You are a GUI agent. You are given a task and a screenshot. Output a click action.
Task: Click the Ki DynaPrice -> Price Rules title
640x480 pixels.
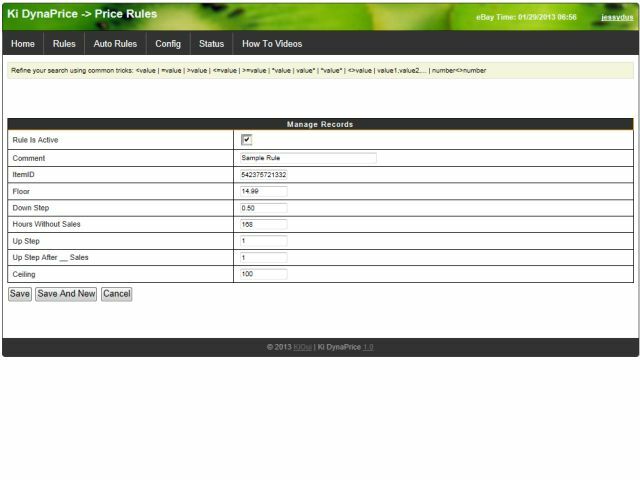coord(82,14)
